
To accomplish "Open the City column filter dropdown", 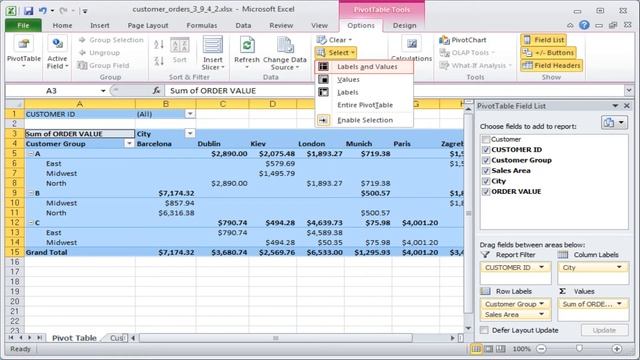I will tap(190, 133).
